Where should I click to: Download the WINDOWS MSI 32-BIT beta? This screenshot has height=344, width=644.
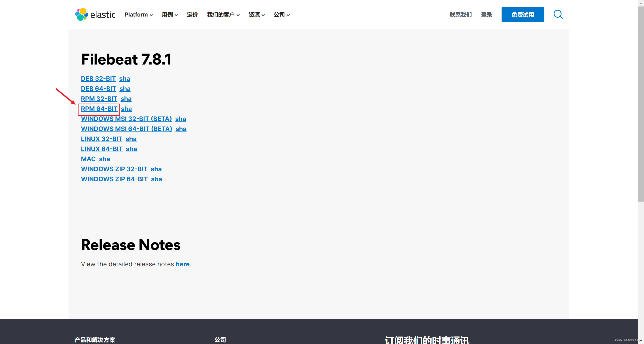pos(126,119)
